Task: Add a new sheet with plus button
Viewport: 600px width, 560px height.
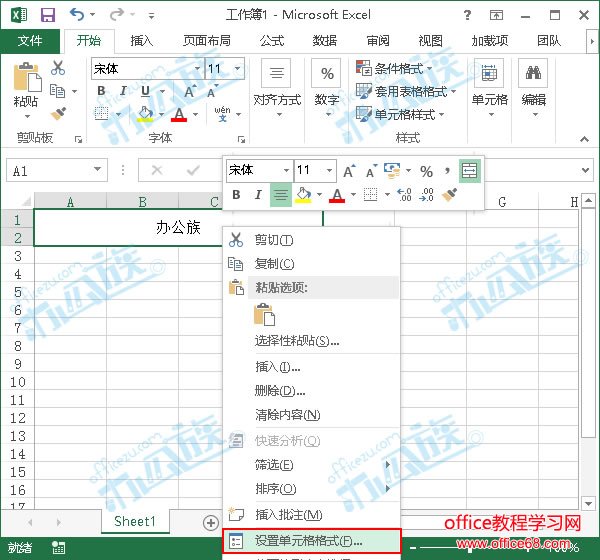Action: (211, 523)
